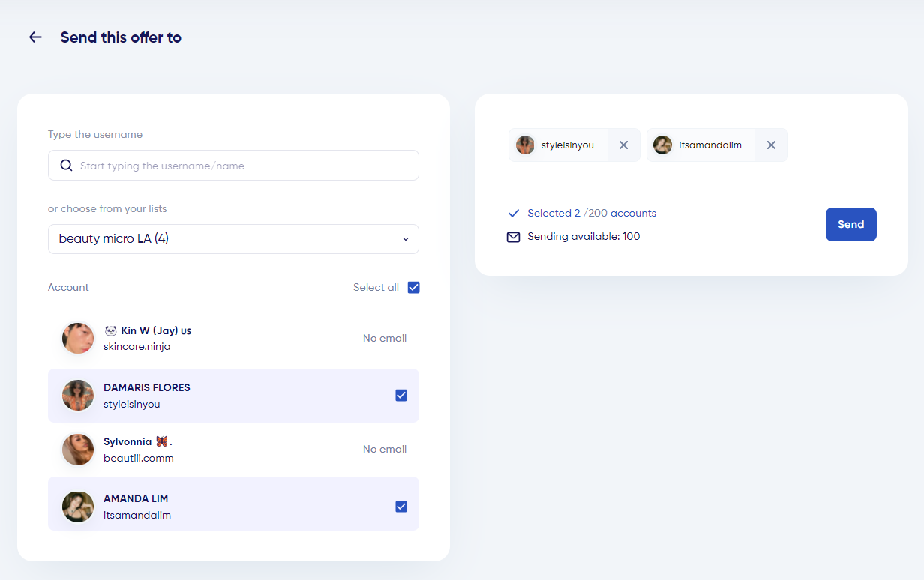Uncheck the AMANDA LIM checkbox

point(401,507)
